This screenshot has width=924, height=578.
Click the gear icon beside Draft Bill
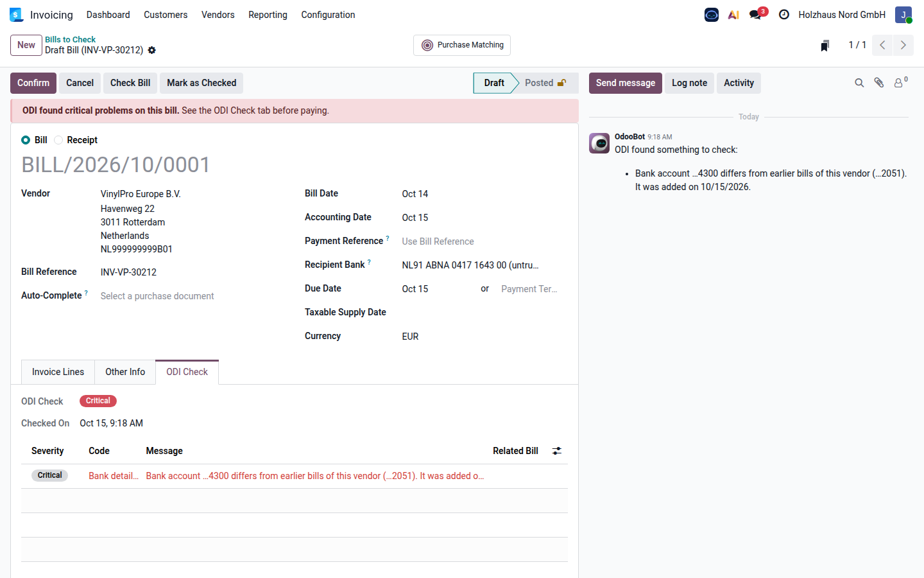152,50
